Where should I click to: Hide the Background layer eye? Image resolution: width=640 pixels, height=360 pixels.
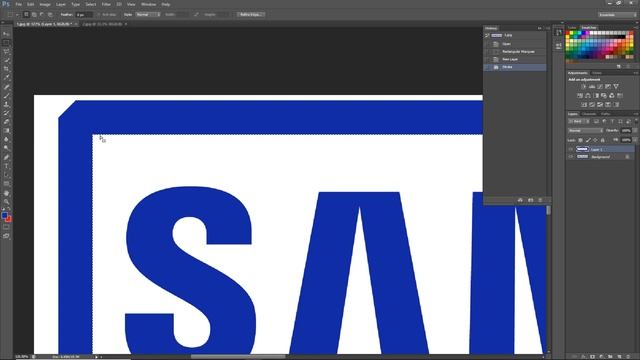pos(571,157)
